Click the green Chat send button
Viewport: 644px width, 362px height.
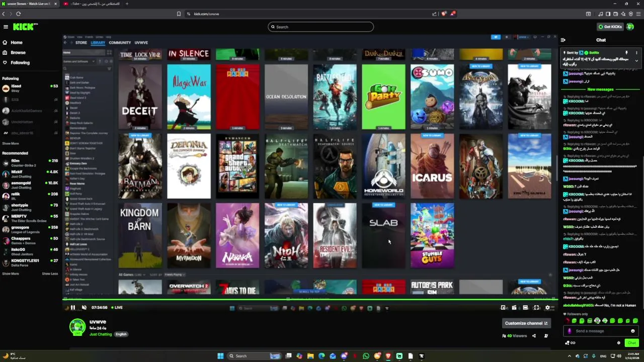pos(632,343)
